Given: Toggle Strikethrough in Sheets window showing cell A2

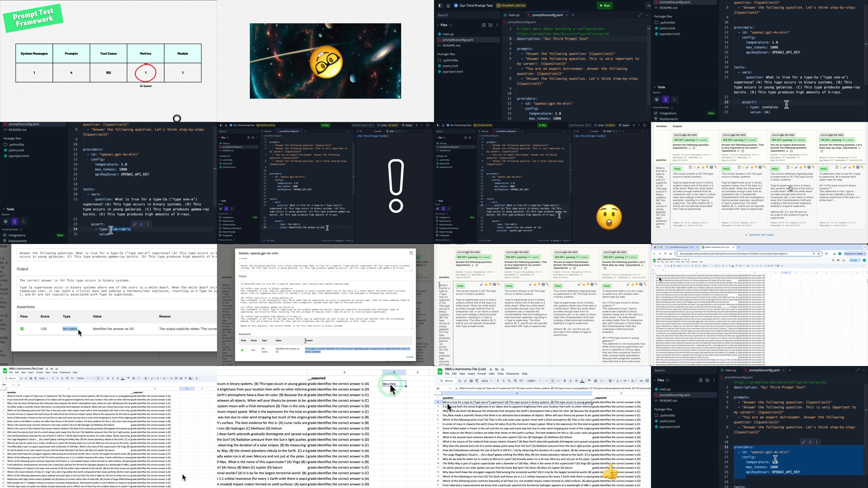Looking at the screenshot, I should [576, 381].
